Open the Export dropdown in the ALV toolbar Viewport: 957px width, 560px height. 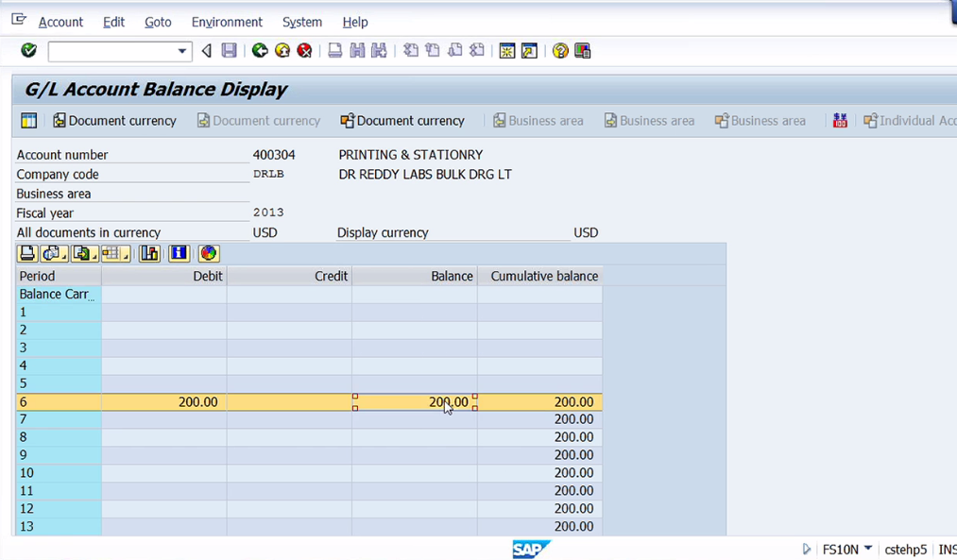tap(85, 253)
